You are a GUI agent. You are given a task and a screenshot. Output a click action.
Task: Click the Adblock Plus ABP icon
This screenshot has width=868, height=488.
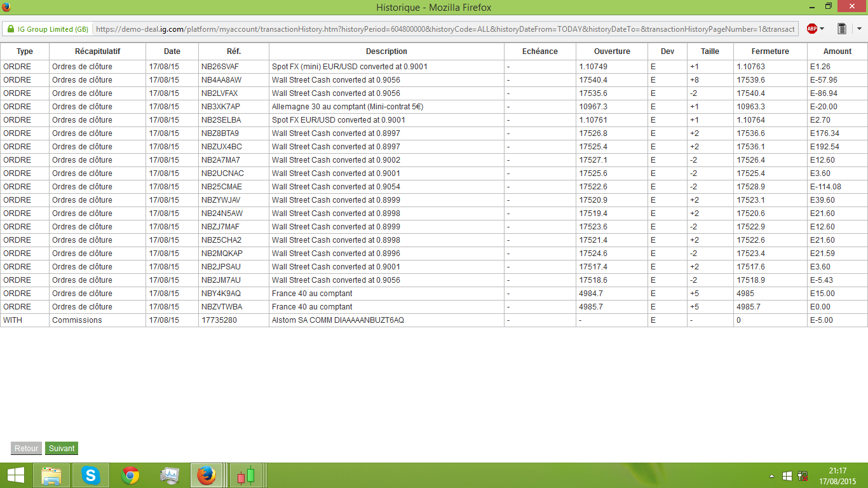[x=811, y=29]
